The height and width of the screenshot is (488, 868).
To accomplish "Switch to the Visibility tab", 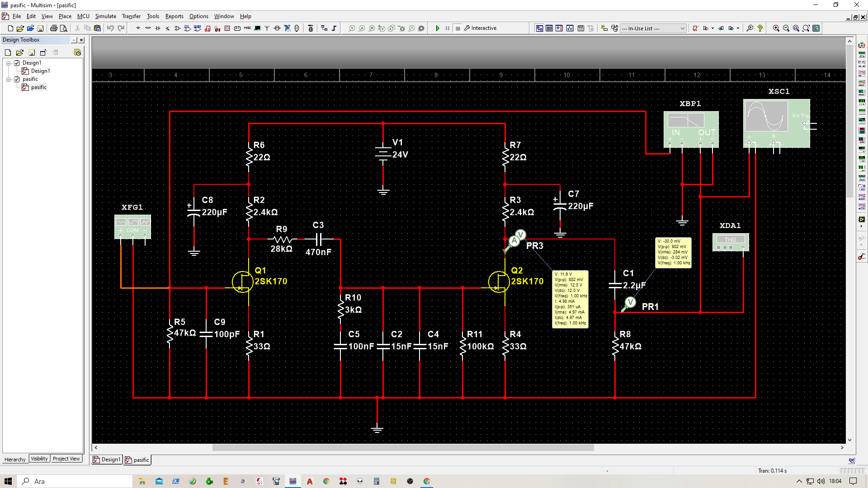I will tap(39, 459).
